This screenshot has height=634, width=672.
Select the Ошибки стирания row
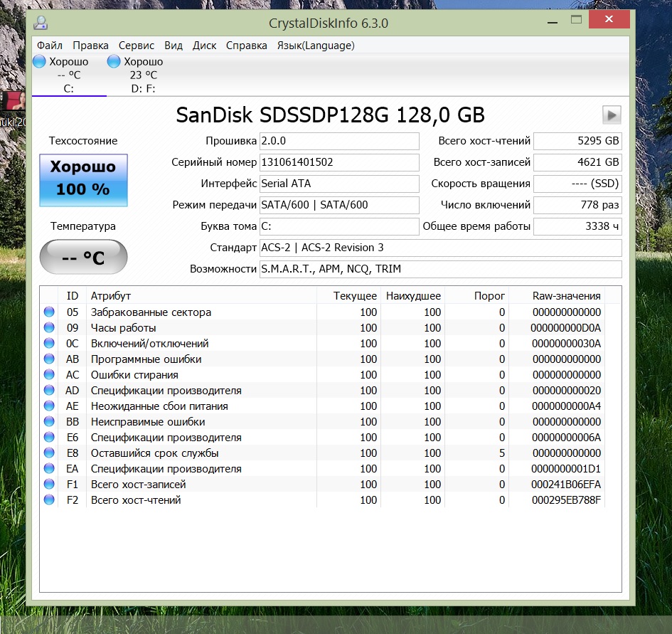point(323,374)
